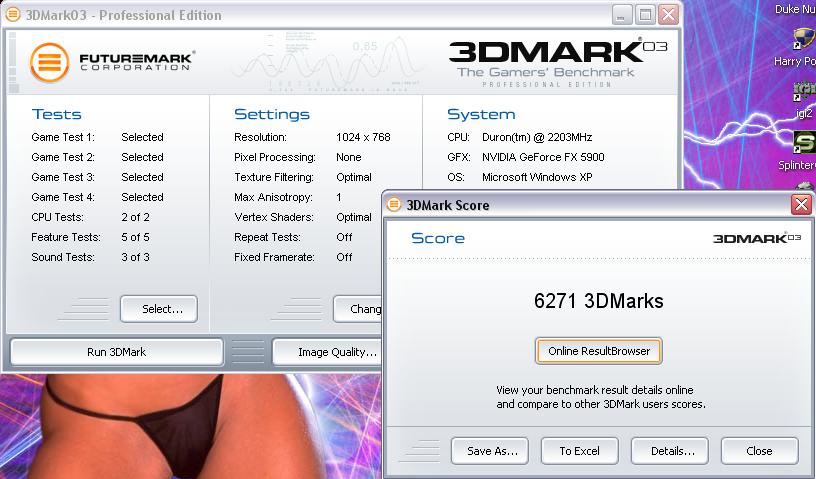816x479 pixels.
Task: Click the Run 3DMark button
Action: tap(117, 352)
